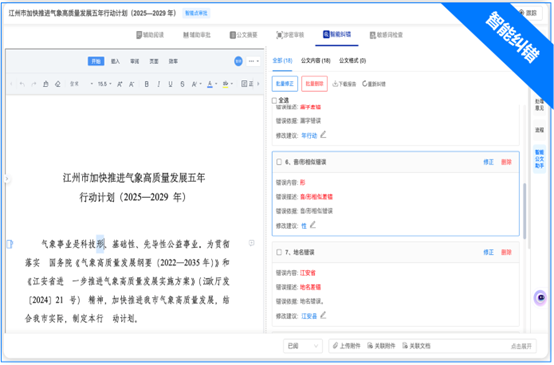This screenshot has width=554, height=365.
Task: Click the round blue button beside the more menu
Action: (x=238, y=61)
